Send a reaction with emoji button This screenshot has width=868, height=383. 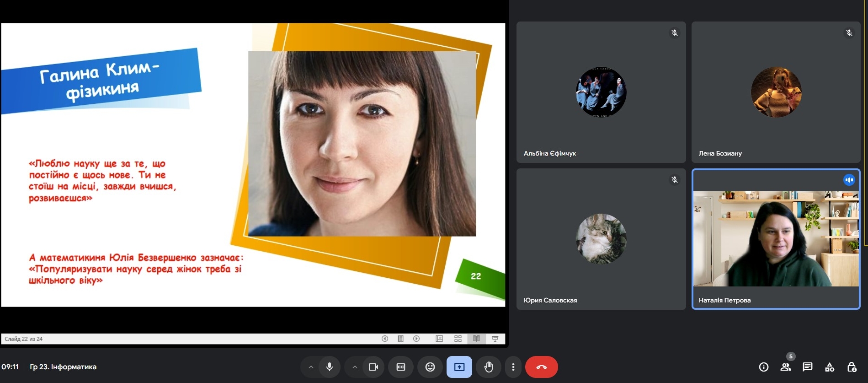[430, 367]
